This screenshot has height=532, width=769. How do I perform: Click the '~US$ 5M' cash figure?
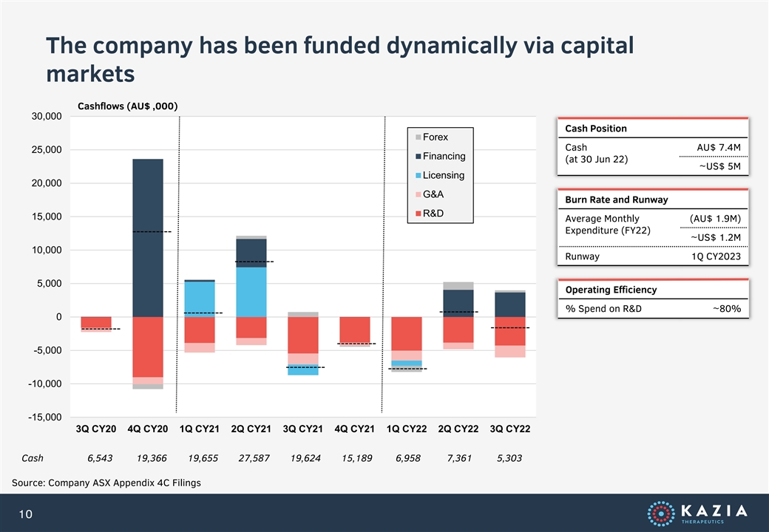click(720, 166)
